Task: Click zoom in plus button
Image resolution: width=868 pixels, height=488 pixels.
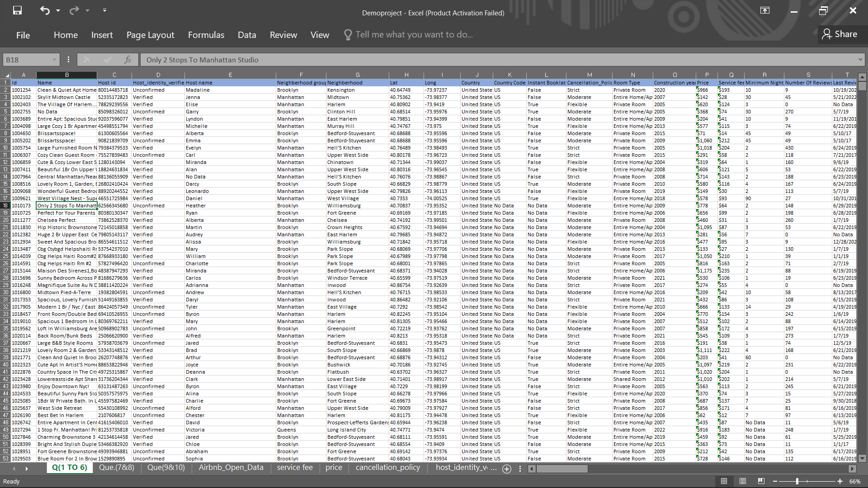Action: (x=840, y=481)
